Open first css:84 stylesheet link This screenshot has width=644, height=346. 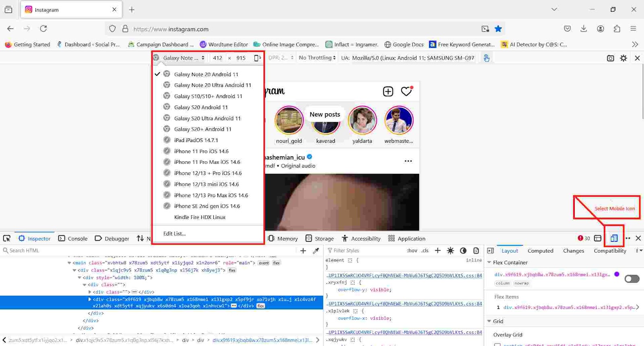tap(404, 276)
